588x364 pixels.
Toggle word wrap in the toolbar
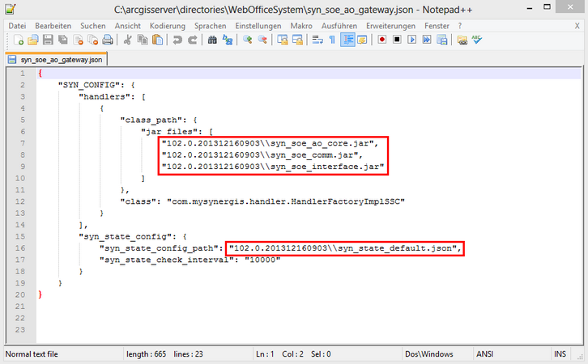pos(317,40)
